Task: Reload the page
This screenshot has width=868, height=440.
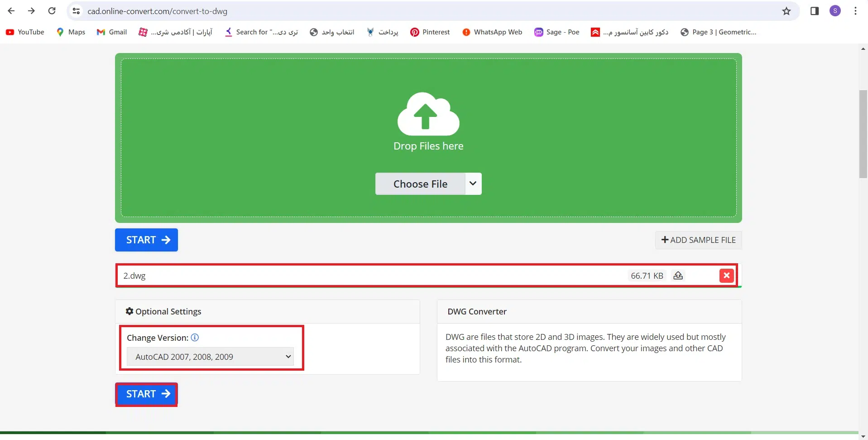Action: (x=52, y=11)
